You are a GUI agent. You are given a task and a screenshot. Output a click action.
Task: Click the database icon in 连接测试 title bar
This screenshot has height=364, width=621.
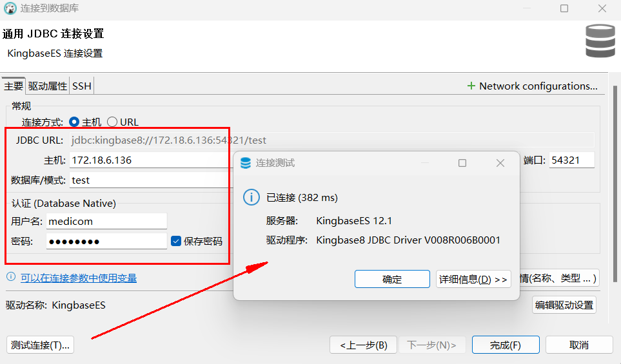[246, 163]
